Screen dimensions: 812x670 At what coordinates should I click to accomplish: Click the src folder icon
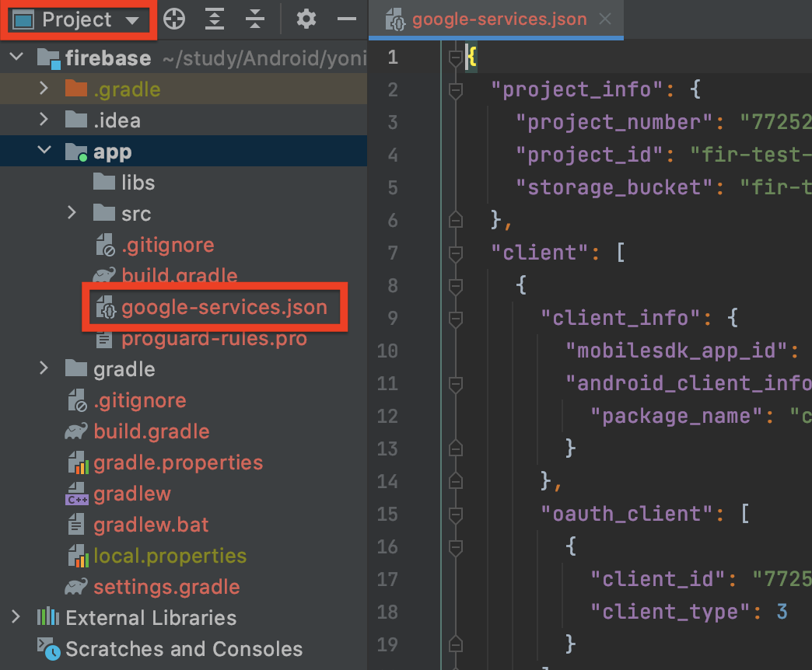tap(104, 213)
